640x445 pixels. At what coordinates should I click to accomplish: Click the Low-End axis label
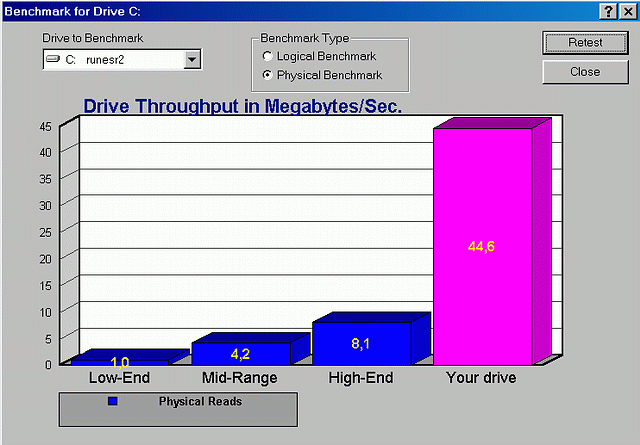tap(119, 378)
